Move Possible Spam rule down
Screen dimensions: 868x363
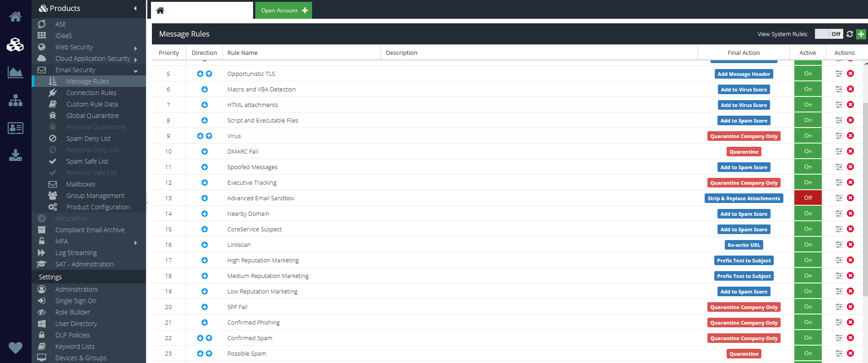click(x=200, y=353)
